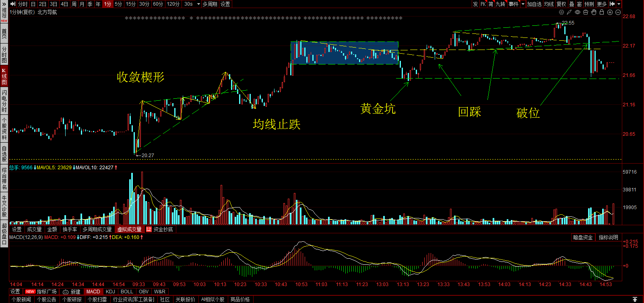Viewport: 644px width, 303px height.
Task: Choose the 30s period option
Action: click(188, 4)
